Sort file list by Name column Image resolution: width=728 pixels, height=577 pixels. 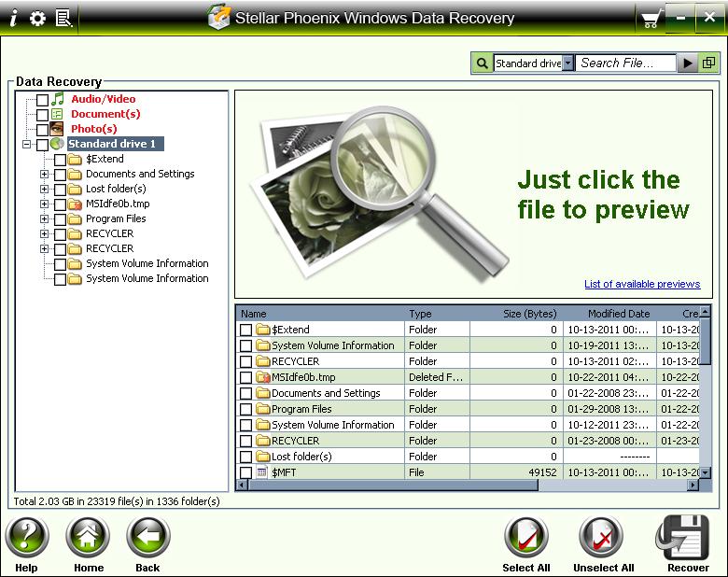[320, 314]
